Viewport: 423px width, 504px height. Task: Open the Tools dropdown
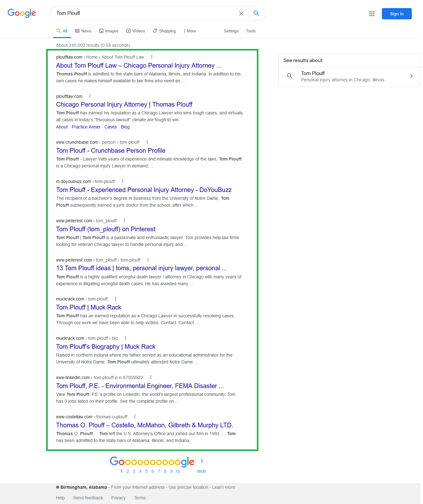pos(251,31)
